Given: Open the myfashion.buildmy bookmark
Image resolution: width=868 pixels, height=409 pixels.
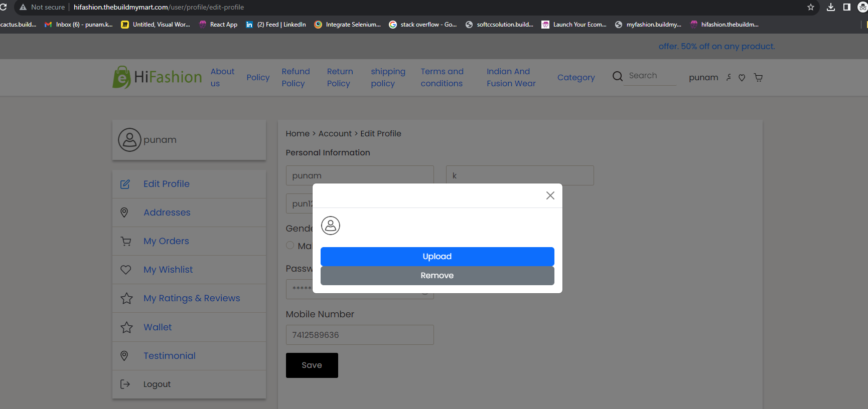Looking at the screenshot, I should point(648,25).
